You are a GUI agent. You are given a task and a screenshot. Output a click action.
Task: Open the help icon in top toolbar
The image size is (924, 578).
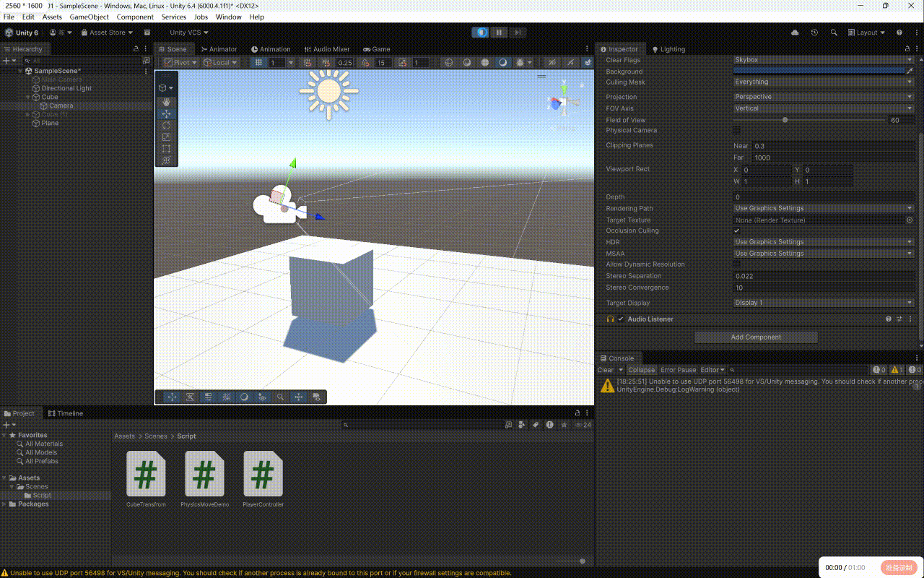pos(899,33)
